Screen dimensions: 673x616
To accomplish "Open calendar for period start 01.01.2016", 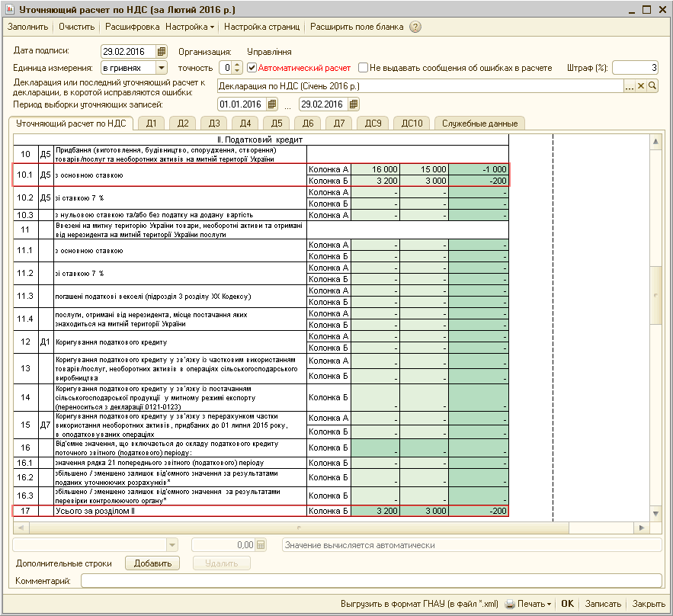I will pyautogui.click(x=271, y=104).
